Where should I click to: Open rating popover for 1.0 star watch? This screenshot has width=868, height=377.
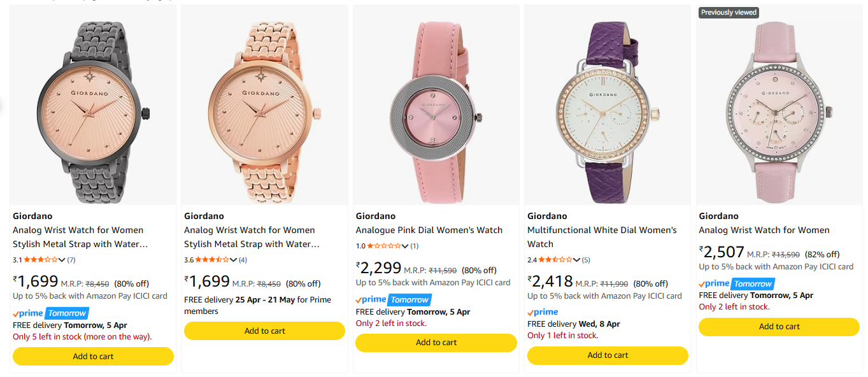(x=405, y=246)
